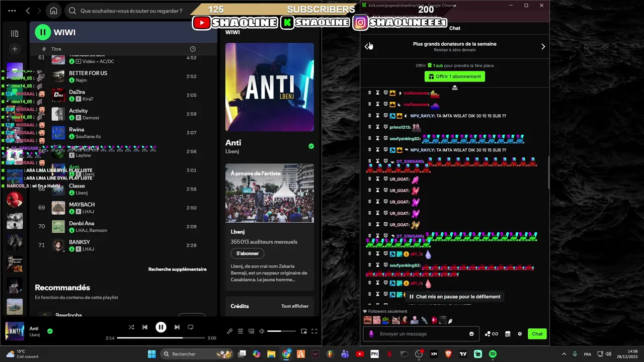Viewport: 644px width, 362px height.
Task: Adjust the Spotify volume slider
Action: [x=281, y=331]
